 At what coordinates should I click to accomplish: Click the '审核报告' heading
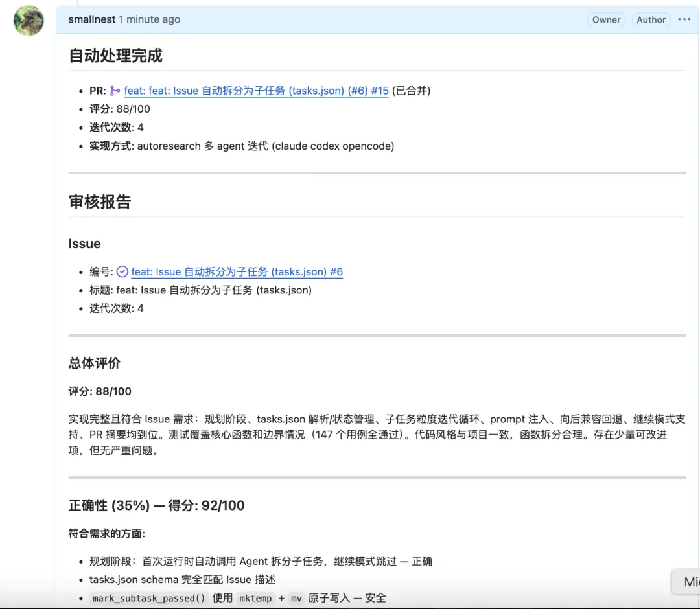[x=100, y=202]
